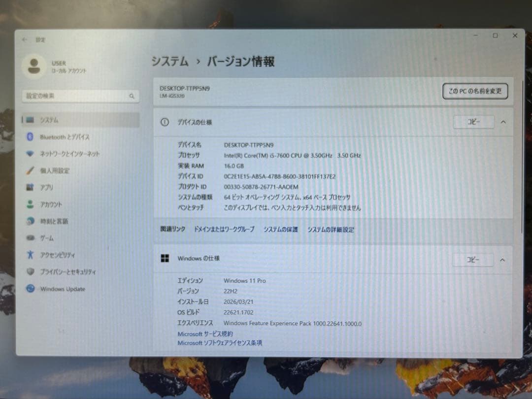Click the 個人用設定 pencil brush icon
The width and height of the screenshot is (532, 399).
point(30,170)
